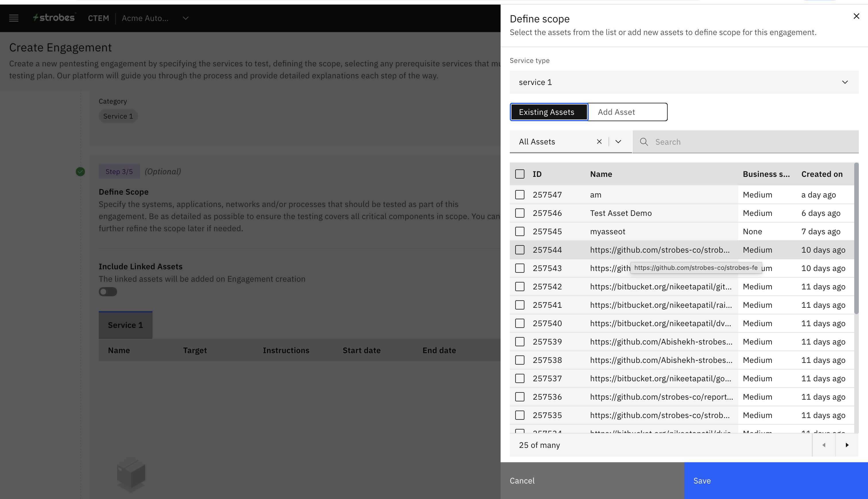Check the asset 257546 Test Asset Demo
868x499 pixels.
pyautogui.click(x=520, y=213)
